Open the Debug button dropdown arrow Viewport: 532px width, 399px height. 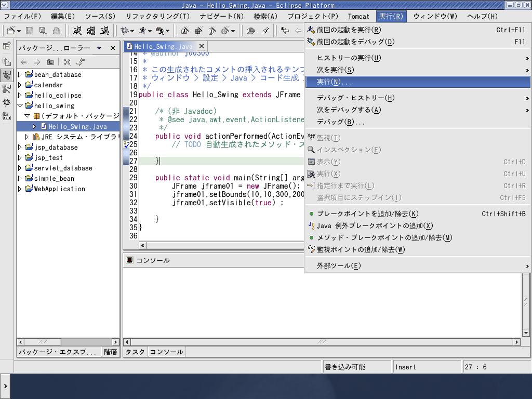click(x=132, y=31)
